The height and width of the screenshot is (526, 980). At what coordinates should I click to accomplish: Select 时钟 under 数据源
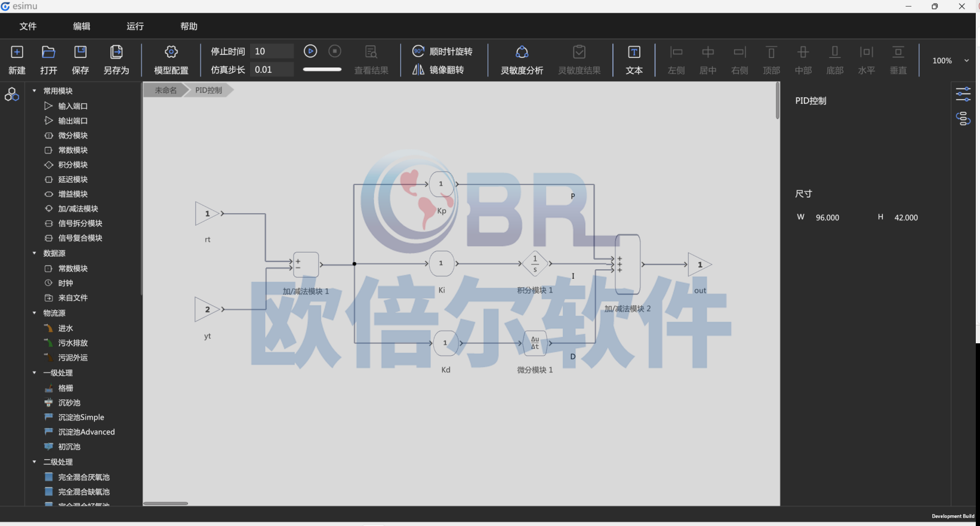click(x=66, y=283)
